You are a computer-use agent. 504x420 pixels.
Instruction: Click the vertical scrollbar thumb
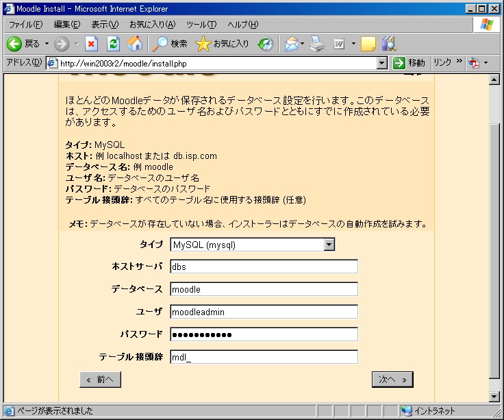coord(494,251)
